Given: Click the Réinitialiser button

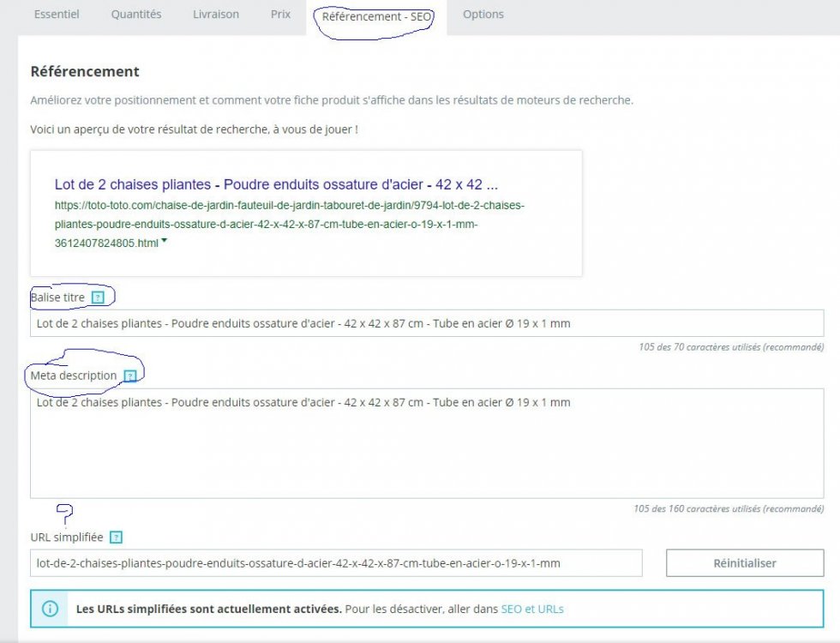Looking at the screenshot, I should (745, 563).
